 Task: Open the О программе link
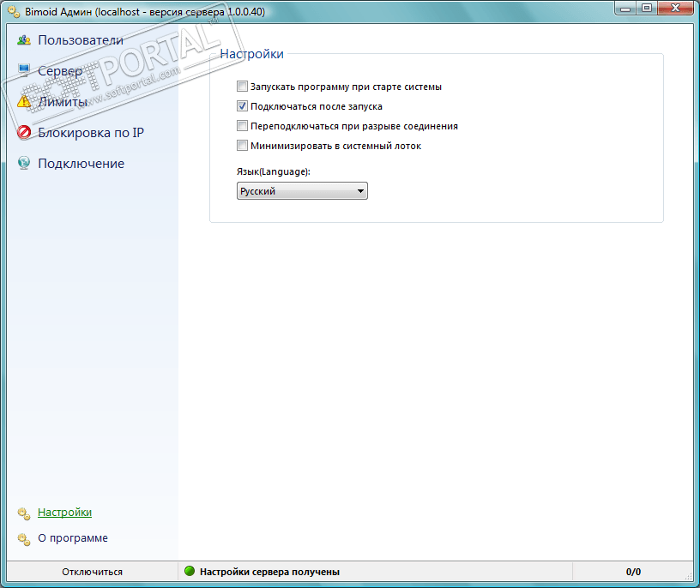click(73, 538)
